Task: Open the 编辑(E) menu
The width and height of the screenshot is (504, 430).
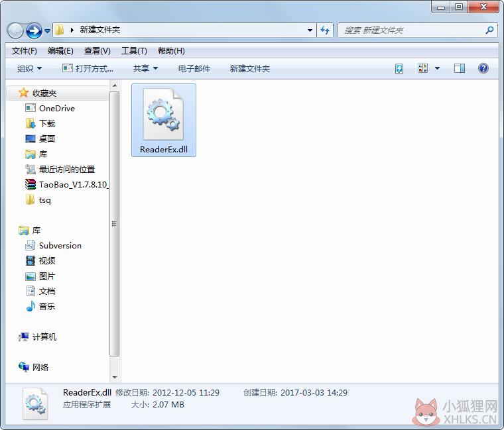Action: (60, 51)
